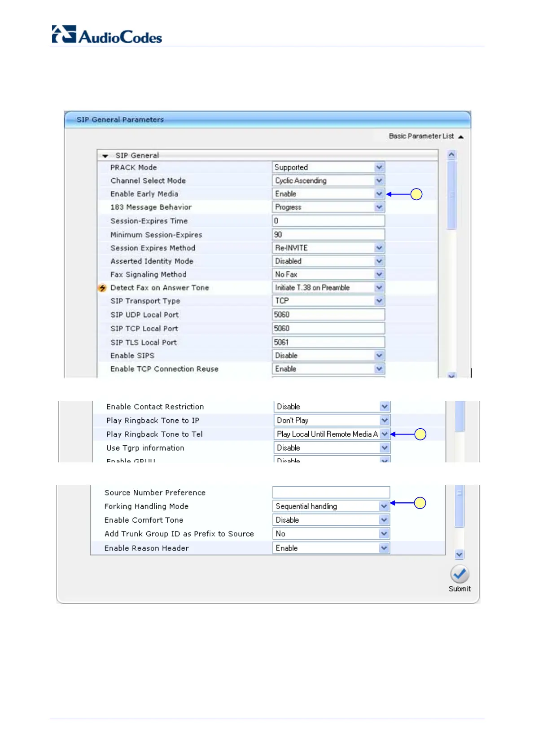
Task: Open the Enable SIPS dropdown
Action: pyautogui.click(x=379, y=356)
